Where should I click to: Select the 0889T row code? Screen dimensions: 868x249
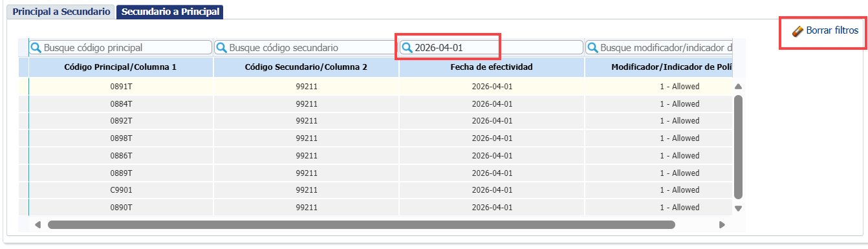point(121,173)
